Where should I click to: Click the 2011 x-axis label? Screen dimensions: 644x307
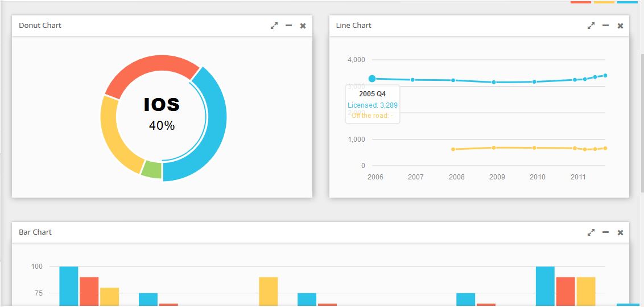[578, 177]
